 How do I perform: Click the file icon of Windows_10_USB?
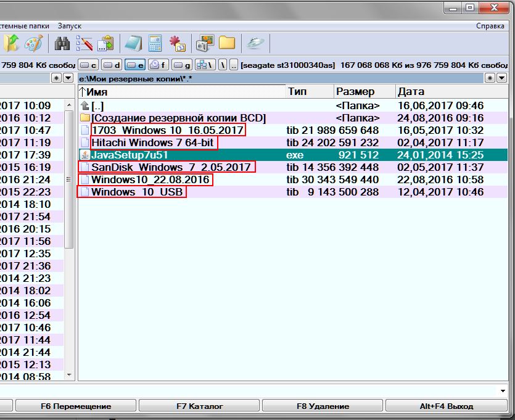[x=84, y=192]
